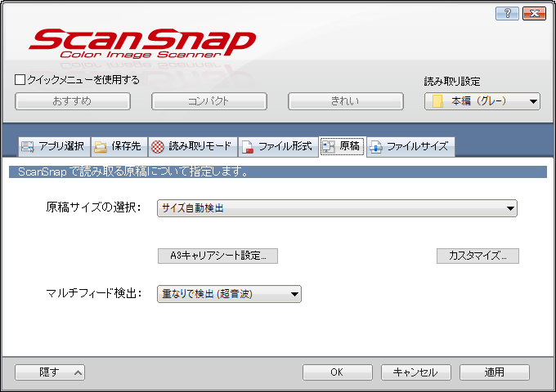Viewport: 556px width, 392px height.
Task: Collapse details with the 隠す button
Action: click(50, 372)
